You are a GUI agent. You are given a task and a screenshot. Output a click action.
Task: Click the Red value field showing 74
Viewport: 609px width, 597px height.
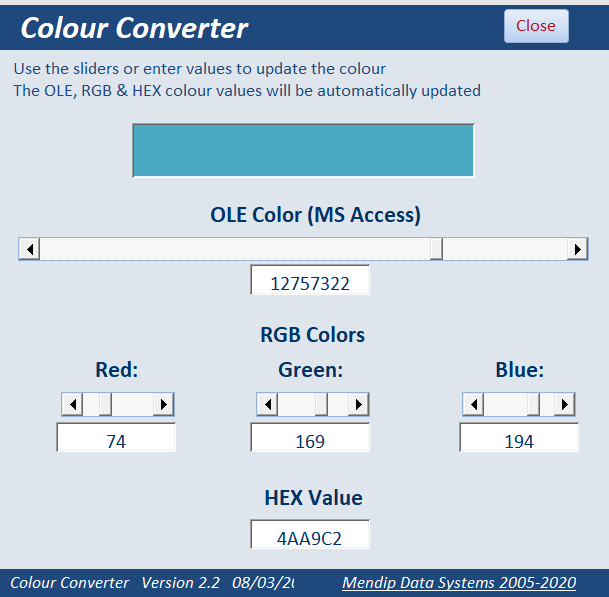[x=116, y=440]
